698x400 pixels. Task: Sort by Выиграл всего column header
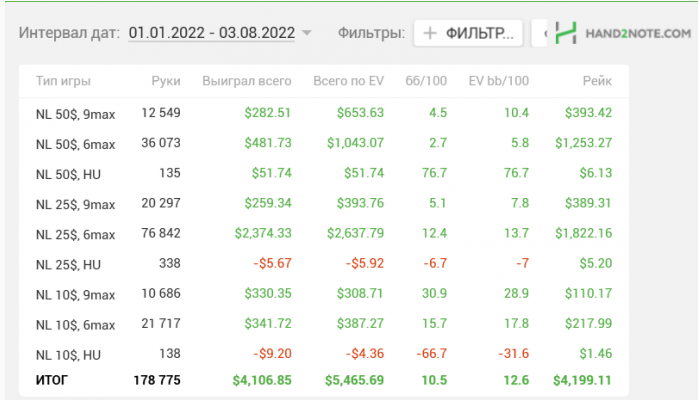coord(246,79)
